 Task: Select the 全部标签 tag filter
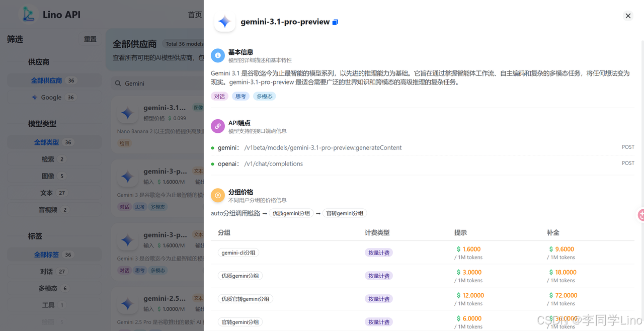click(x=53, y=255)
